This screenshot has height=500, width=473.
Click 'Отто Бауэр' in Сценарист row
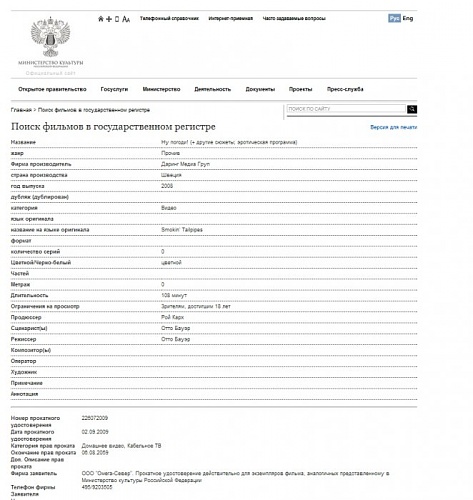click(176, 328)
